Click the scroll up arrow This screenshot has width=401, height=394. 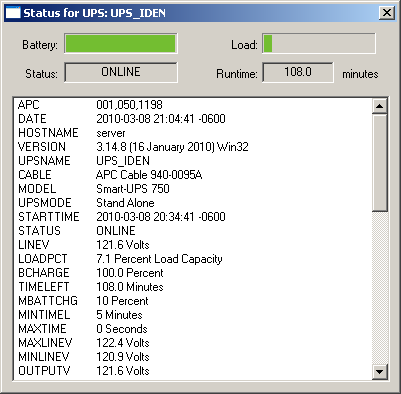pyautogui.click(x=380, y=106)
